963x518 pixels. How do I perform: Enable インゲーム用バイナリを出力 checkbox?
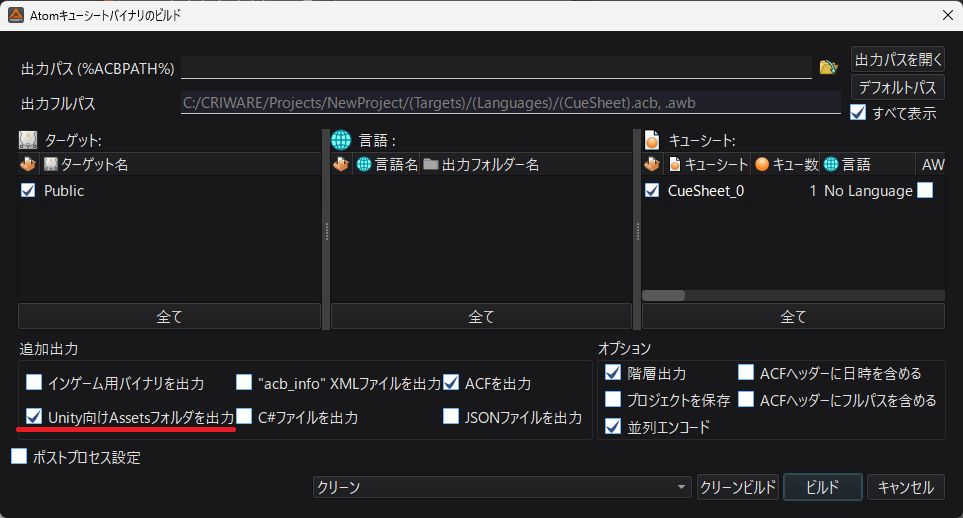point(34,382)
